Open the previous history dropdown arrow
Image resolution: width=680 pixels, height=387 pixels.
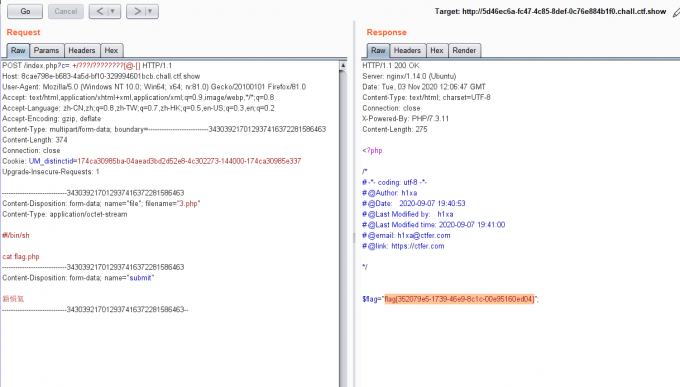(113, 11)
